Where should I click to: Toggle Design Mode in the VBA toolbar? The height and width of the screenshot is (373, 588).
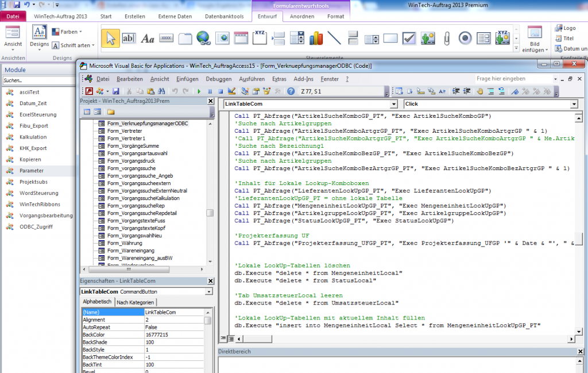(231, 91)
